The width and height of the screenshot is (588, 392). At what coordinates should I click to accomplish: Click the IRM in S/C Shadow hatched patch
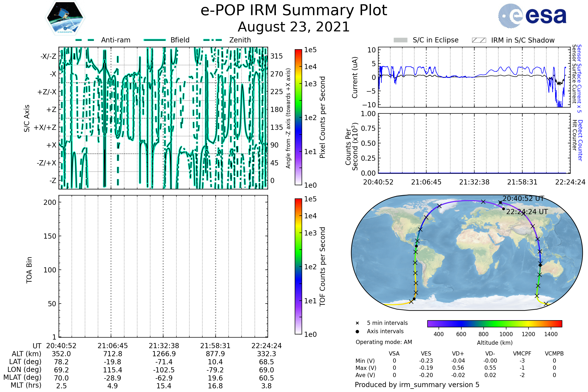pyautogui.click(x=479, y=40)
